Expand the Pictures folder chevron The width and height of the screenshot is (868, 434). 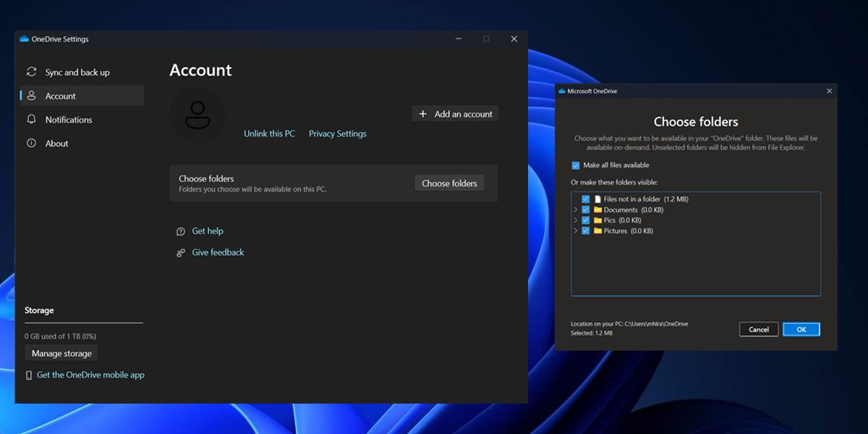pos(576,231)
